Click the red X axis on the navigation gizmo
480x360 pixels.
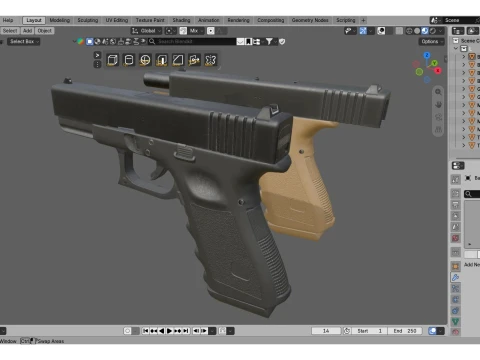(x=438, y=70)
